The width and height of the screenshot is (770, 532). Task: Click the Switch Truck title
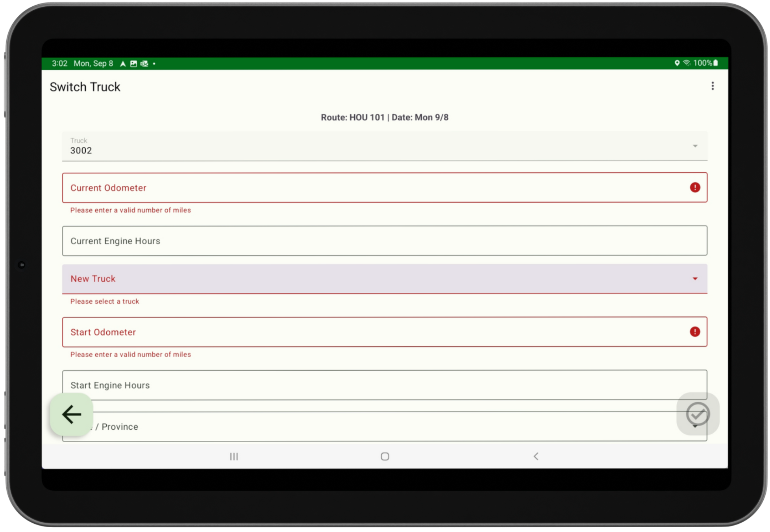click(x=85, y=87)
